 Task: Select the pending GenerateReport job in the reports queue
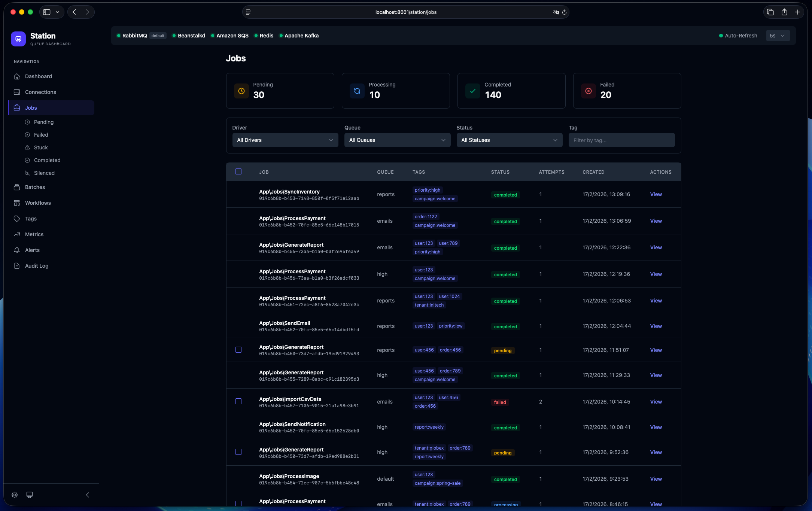click(x=238, y=350)
